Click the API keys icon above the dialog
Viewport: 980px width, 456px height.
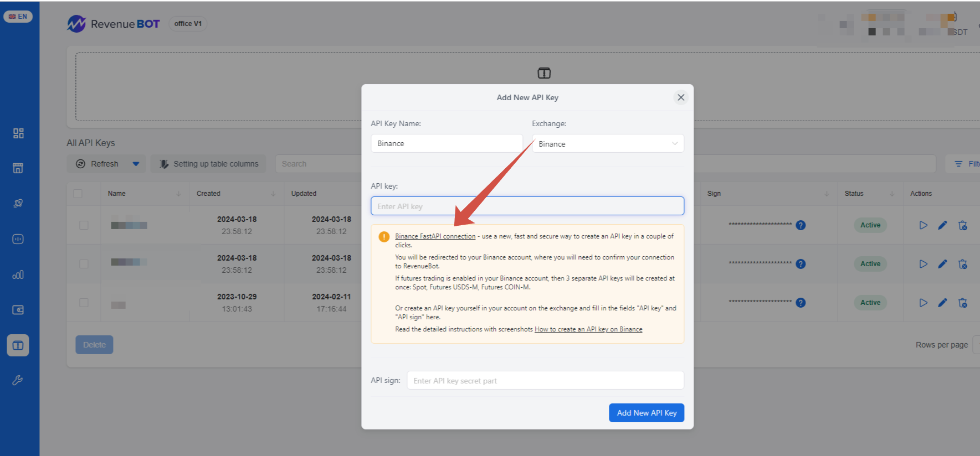coord(544,73)
